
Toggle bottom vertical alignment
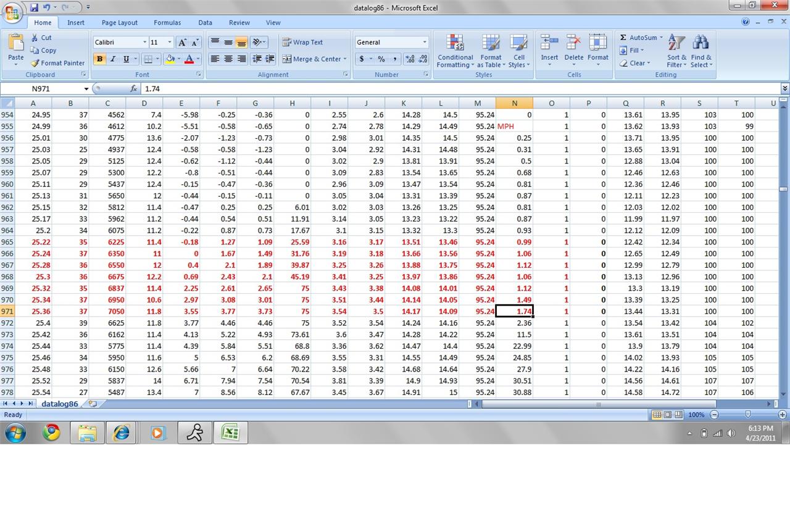(x=241, y=43)
